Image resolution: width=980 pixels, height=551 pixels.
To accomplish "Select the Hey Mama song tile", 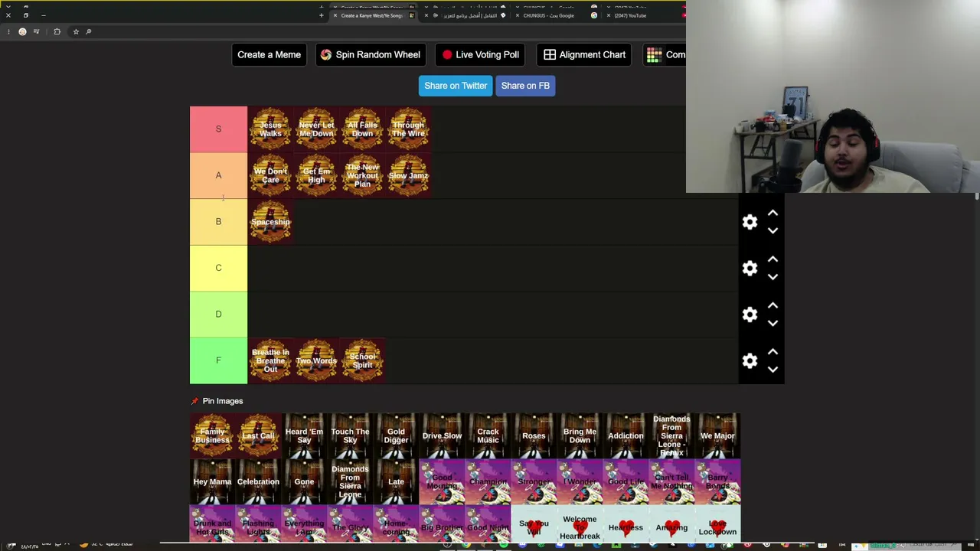I will coord(212,481).
